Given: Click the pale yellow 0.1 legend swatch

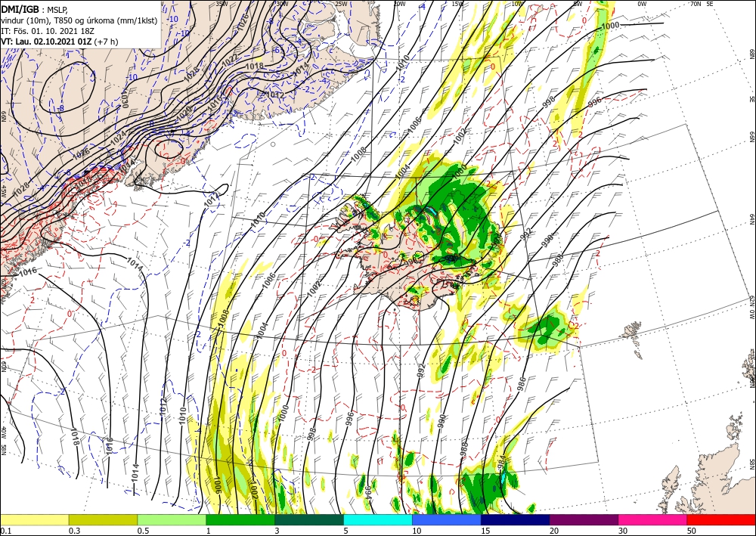Looking at the screenshot, I should (x=34, y=519).
